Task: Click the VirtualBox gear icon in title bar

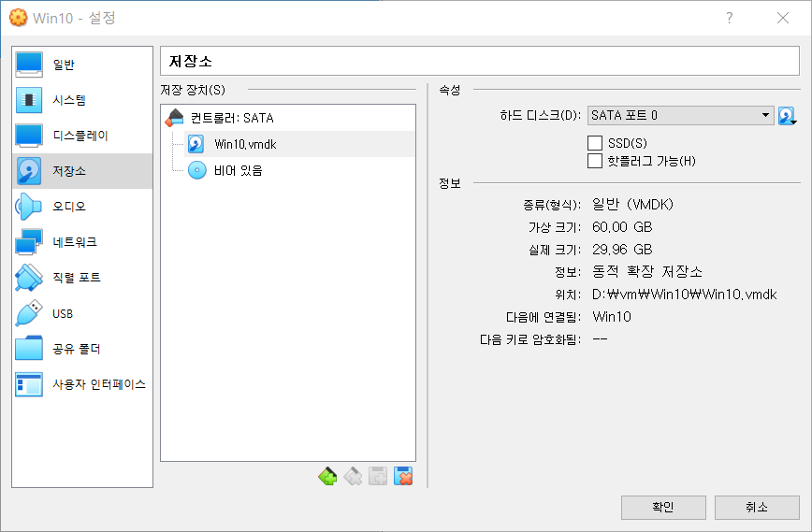Action: tap(18, 18)
